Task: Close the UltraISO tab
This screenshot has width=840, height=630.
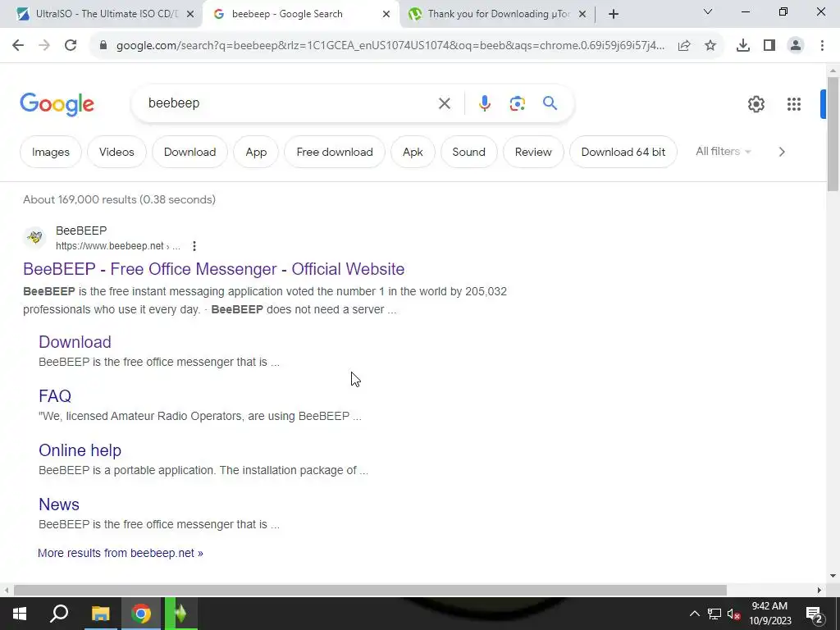Action: click(190, 15)
